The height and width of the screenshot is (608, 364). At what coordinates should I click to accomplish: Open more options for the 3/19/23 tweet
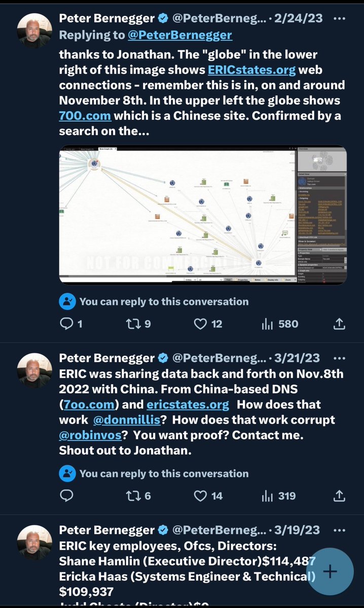(x=338, y=530)
